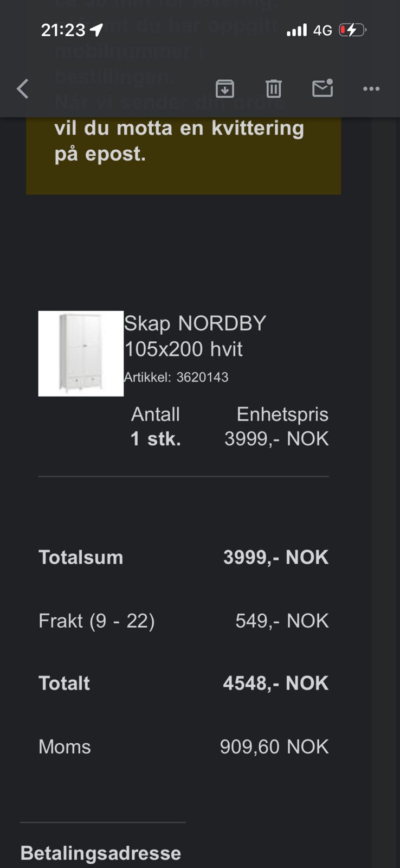The width and height of the screenshot is (400, 868).
Task: Tap the cellular signal strength bars
Action: tap(296, 30)
